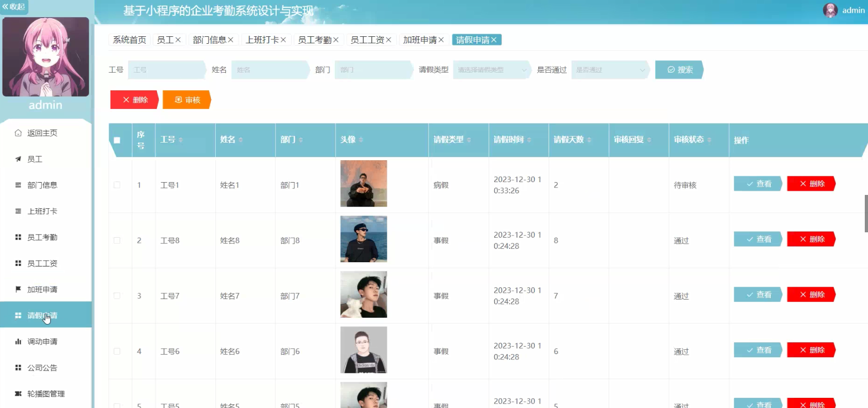Click the home icon beside 返回主页
The height and width of the screenshot is (408, 868).
[x=18, y=133]
